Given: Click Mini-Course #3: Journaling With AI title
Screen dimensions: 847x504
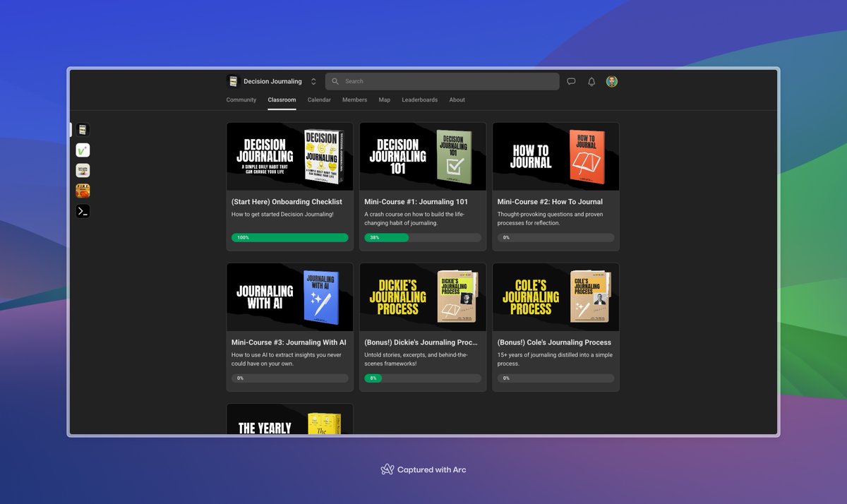Looking at the screenshot, I should click(289, 342).
